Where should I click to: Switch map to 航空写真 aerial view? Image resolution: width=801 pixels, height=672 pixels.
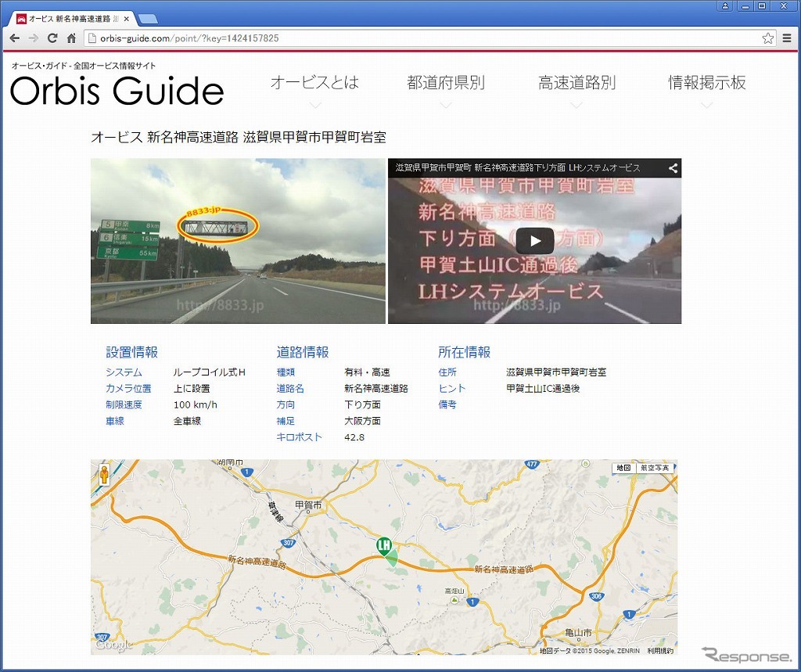click(x=655, y=468)
